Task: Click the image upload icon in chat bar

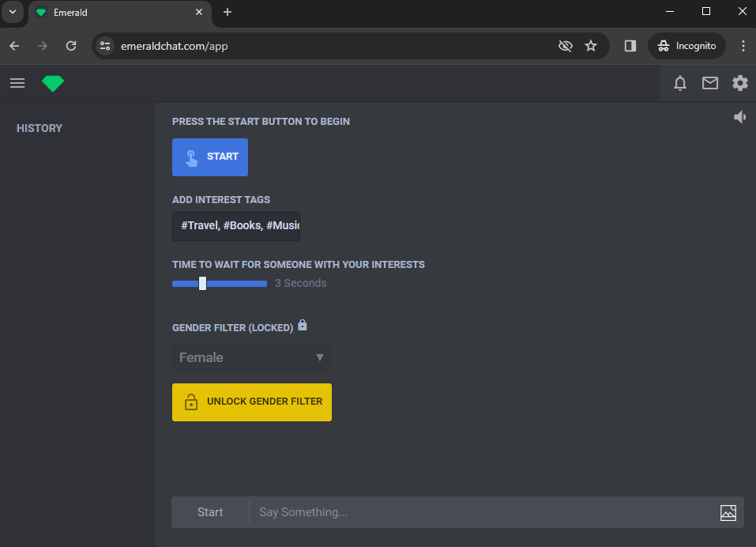Action: pyautogui.click(x=728, y=512)
